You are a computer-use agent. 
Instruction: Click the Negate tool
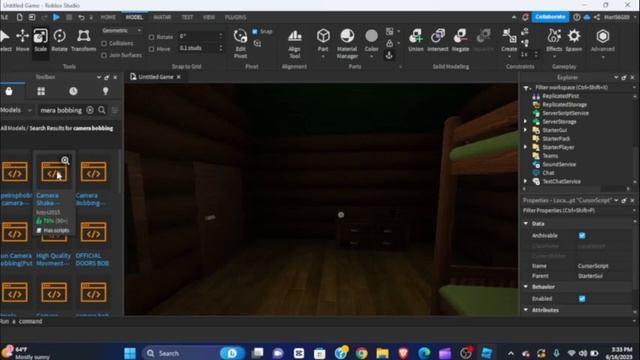[460, 40]
